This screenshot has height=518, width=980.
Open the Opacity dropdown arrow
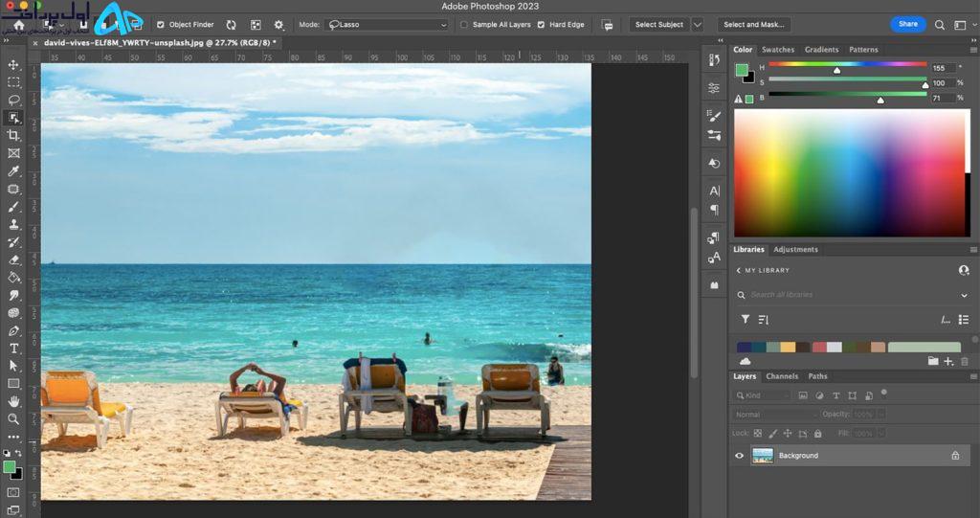881,415
